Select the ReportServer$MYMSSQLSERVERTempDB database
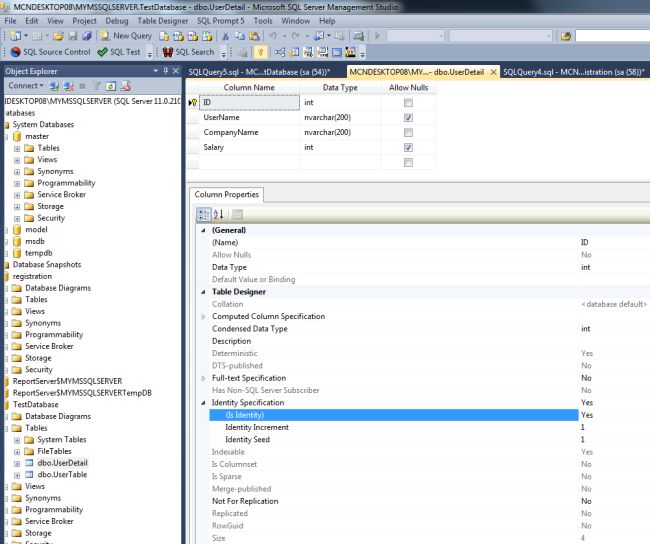This screenshot has width=650, height=544. tap(82, 393)
